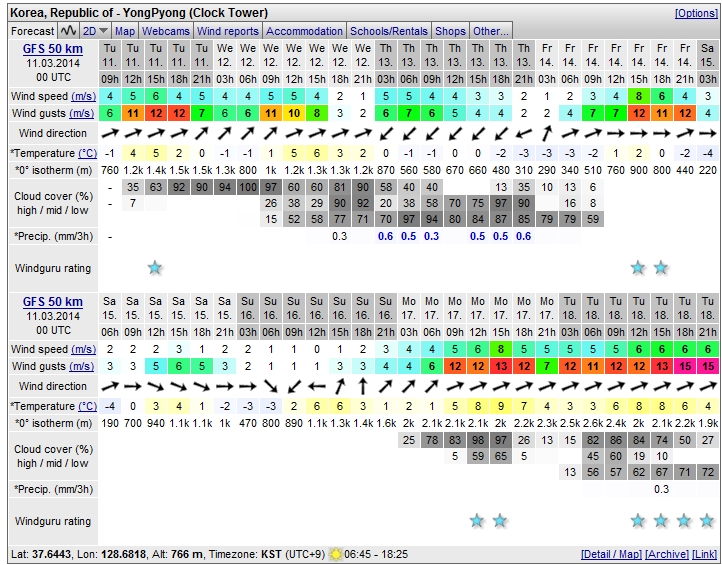The image size is (722, 565).
Task: Open the 2D view dropdown
Action: point(96,31)
